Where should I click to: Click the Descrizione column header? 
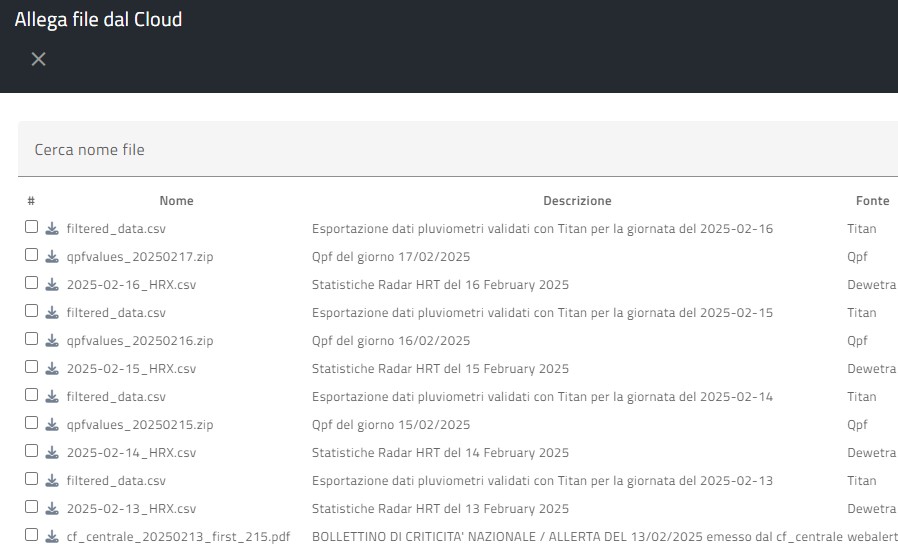(x=577, y=201)
